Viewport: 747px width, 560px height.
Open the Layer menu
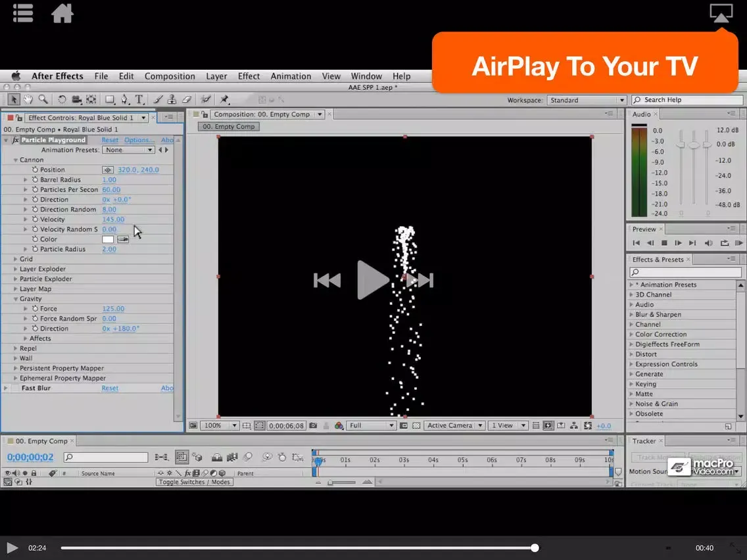[216, 76]
